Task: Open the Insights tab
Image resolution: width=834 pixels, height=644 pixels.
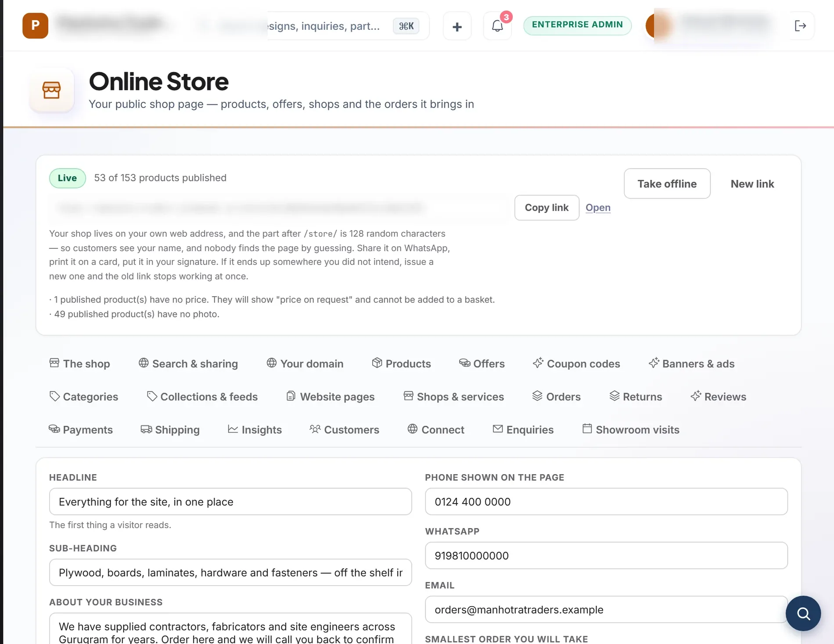Action: point(255,429)
